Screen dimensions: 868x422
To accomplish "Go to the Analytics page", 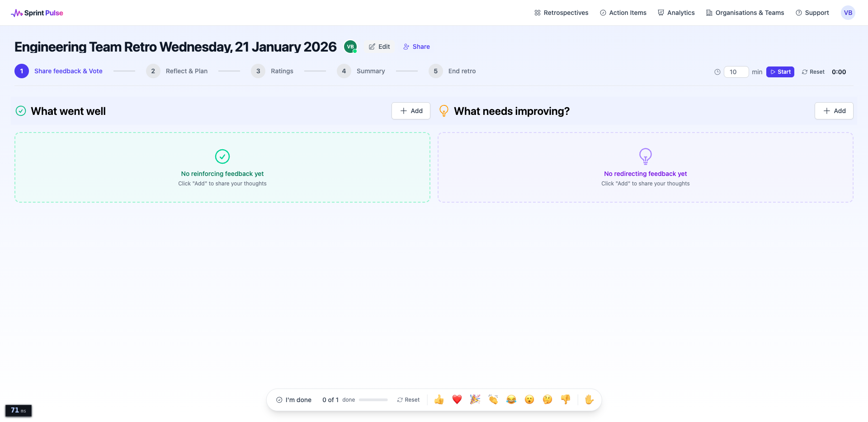I will click(676, 13).
